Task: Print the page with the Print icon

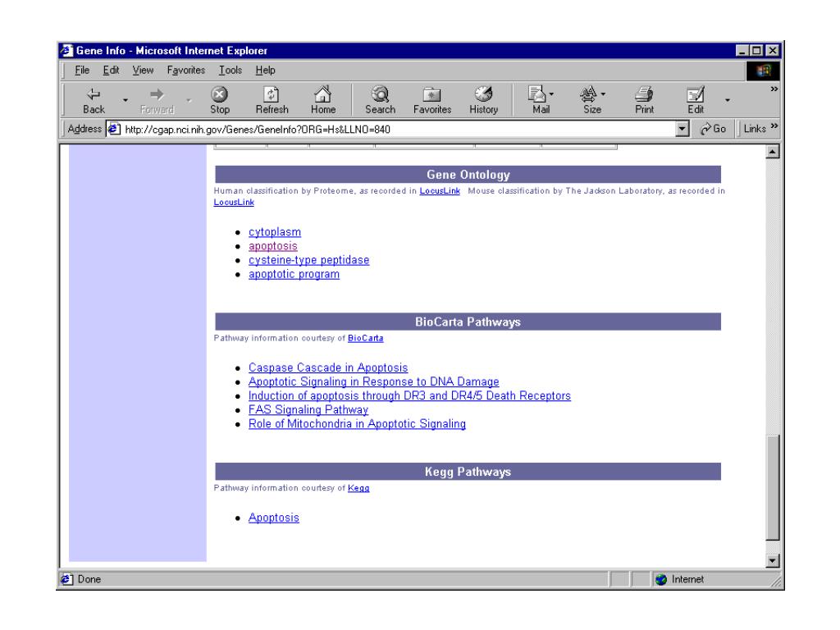Action: tap(644, 94)
